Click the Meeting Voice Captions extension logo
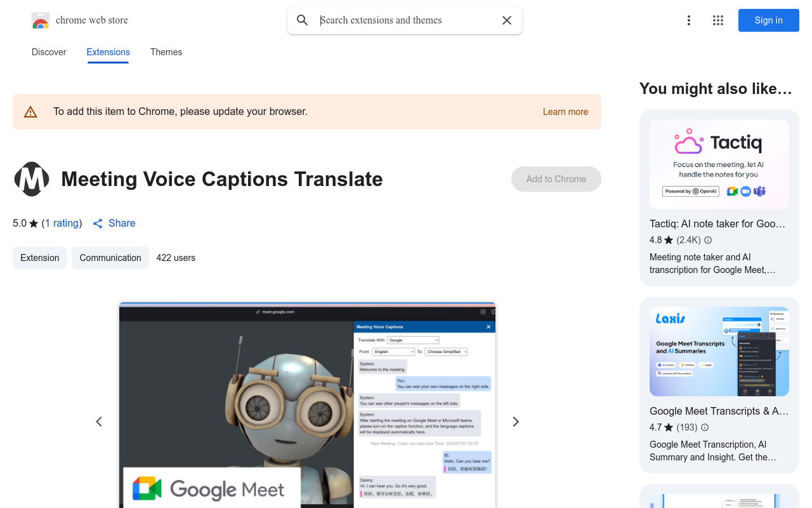This screenshot has height=508, width=812. 32,179
